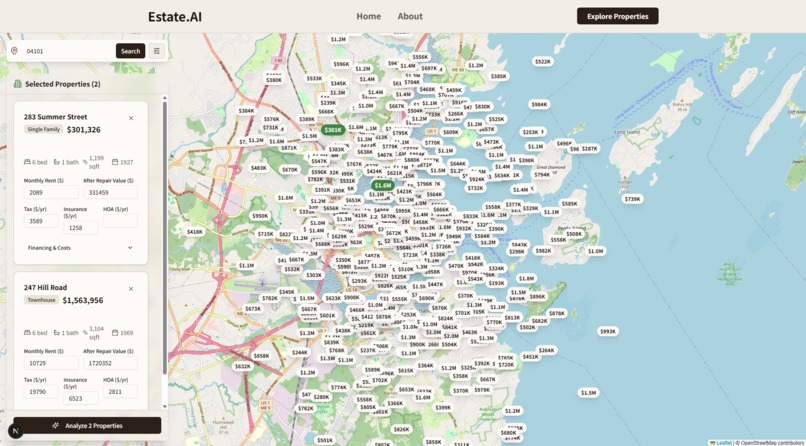The height and width of the screenshot is (446, 806).
Task: Click the Search button
Action: click(x=131, y=51)
